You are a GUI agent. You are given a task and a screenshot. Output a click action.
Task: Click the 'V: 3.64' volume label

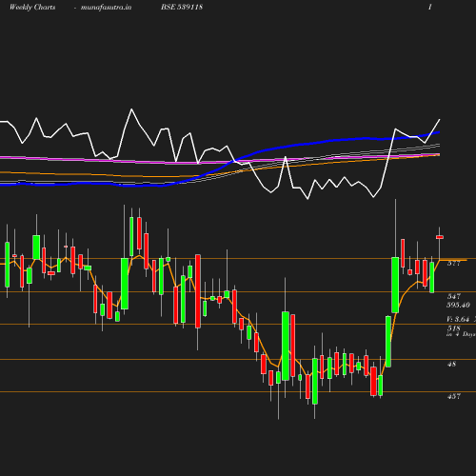click(x=458, y=319)
